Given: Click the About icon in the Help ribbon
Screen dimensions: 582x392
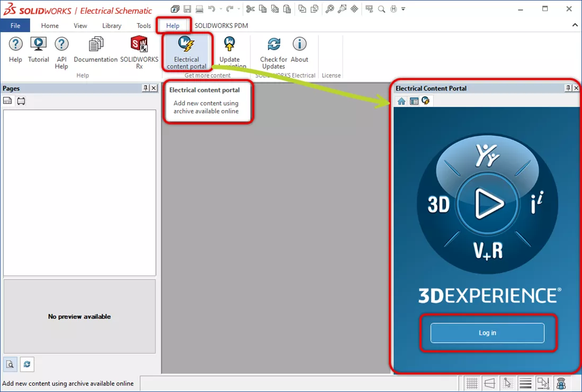Looking at the screenshot, I should click(300, 51).
